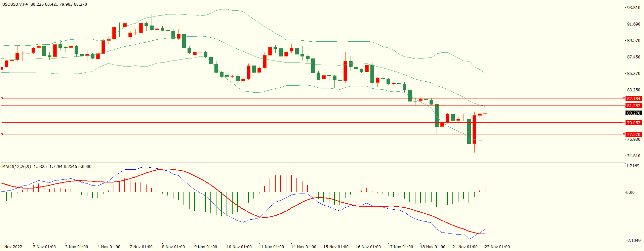Select the 81.287 level price label
Viewport: 644px width, 251px height.
(x=633, y=106)
